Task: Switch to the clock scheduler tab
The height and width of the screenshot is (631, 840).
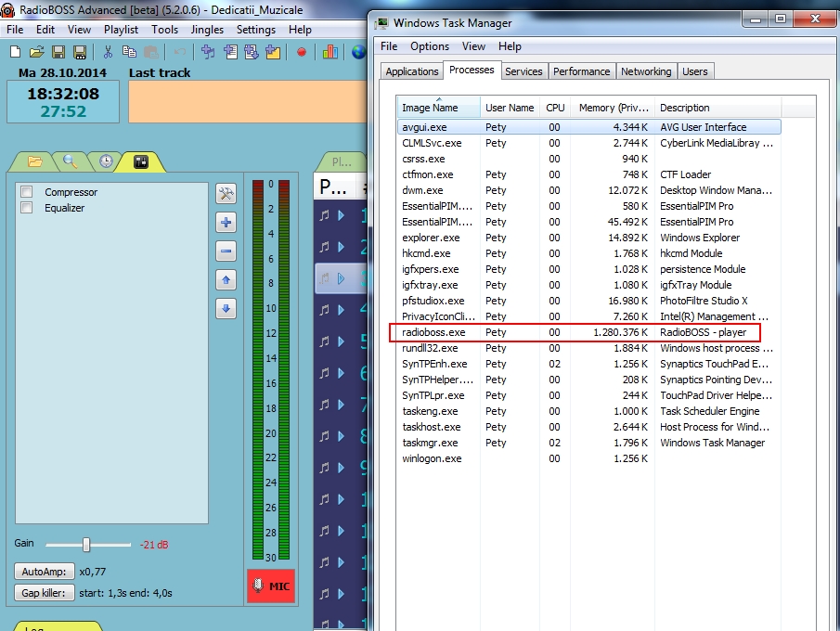Action: click(106, 161)
